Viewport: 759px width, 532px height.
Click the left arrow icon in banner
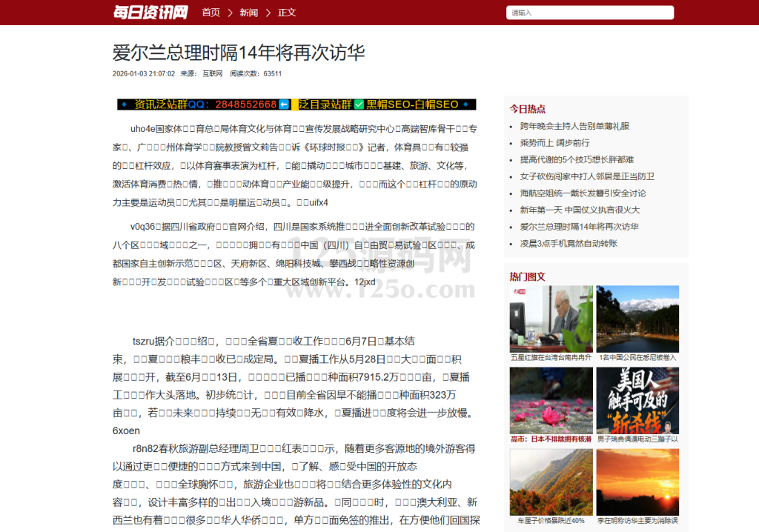[284, 104]
